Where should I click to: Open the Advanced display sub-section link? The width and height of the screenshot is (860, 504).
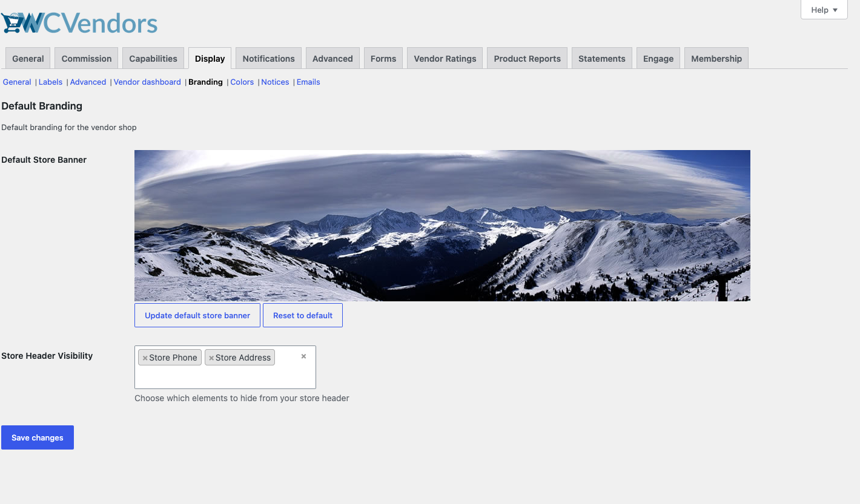88,82
